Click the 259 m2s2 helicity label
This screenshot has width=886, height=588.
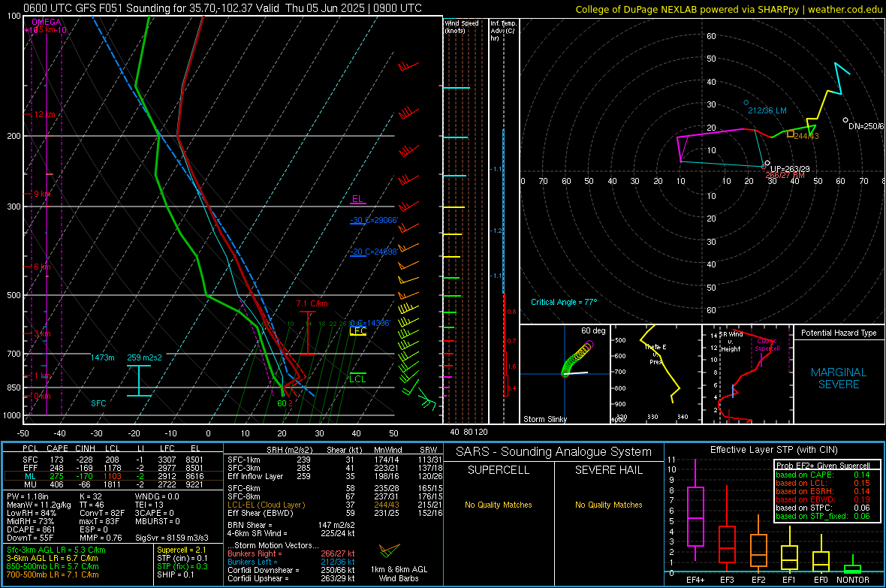(144, 357)
